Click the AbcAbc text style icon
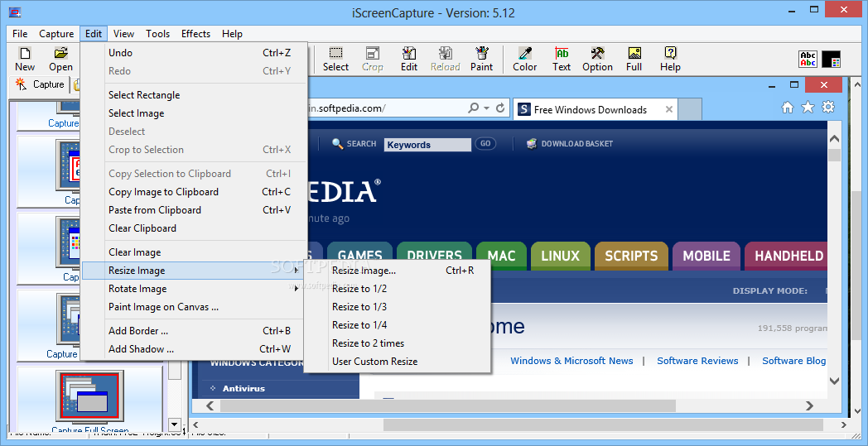 (808, 60)
